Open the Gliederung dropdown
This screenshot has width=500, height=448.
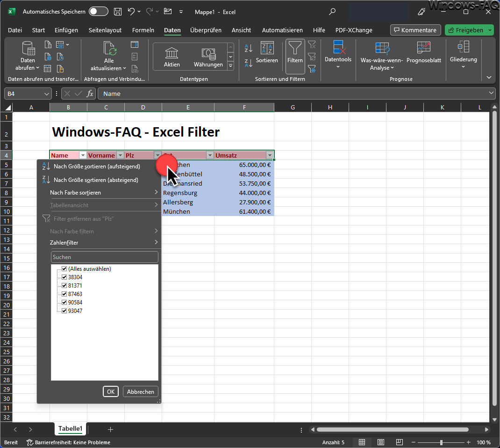464,54
